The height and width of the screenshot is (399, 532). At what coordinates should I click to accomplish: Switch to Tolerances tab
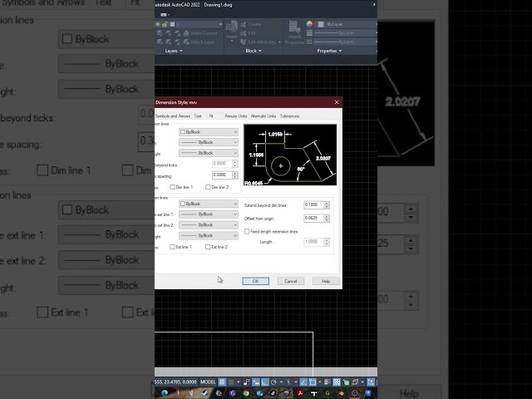point(289,116)
